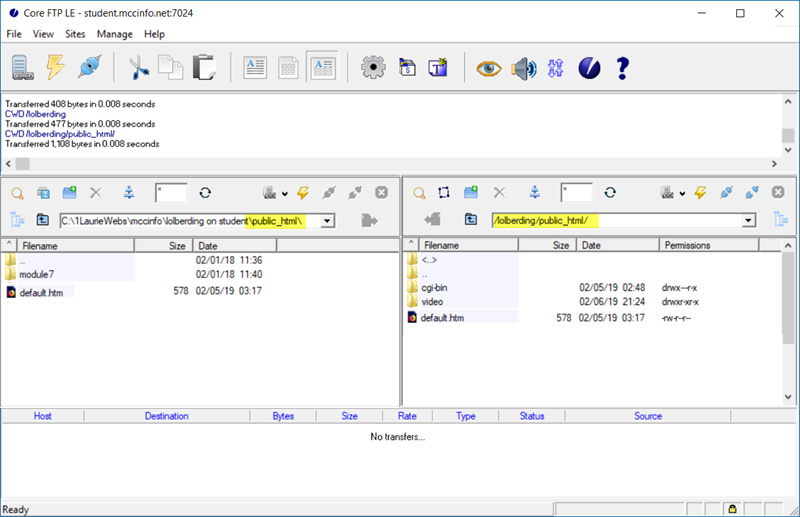Open the Help menu
Image resolution: width=800 pixels, height=517 pixels.
tap(154, 34)
